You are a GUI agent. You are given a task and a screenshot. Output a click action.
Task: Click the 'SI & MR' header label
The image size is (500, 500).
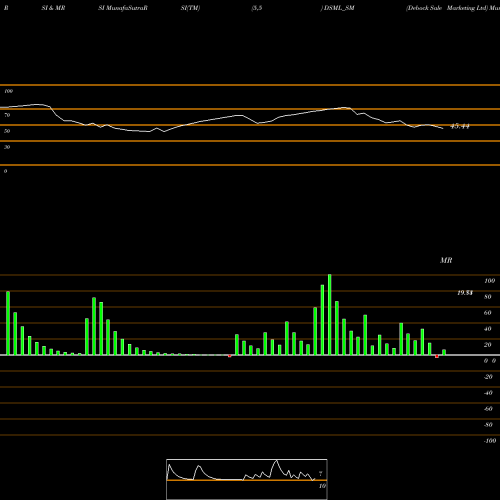pyautogui.click(x=53, y=8)
